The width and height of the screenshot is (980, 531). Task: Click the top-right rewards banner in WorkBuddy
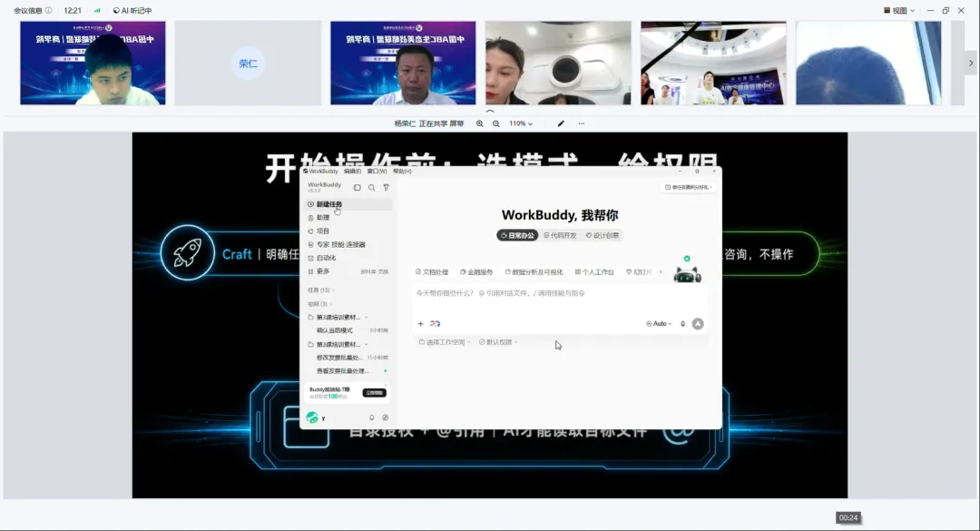(688, 187)
